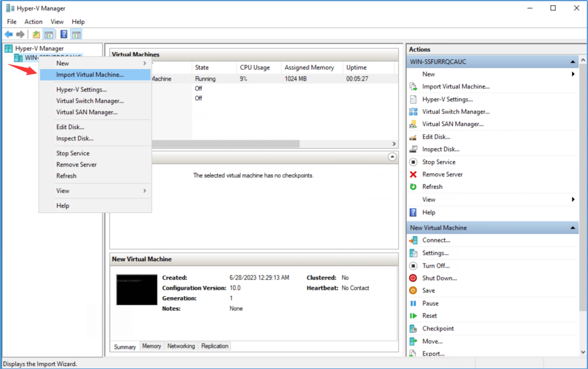Image resolution: width=588 pixels, height=369 pixels.
Task: Click Hyper-V Settings in the Actions pane
Action: pos(447,100)
